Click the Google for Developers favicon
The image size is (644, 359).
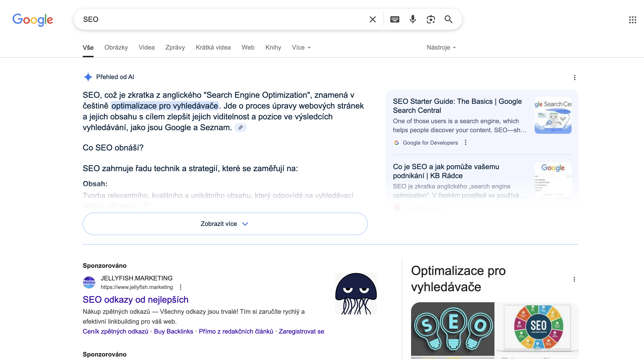(396, 143)
